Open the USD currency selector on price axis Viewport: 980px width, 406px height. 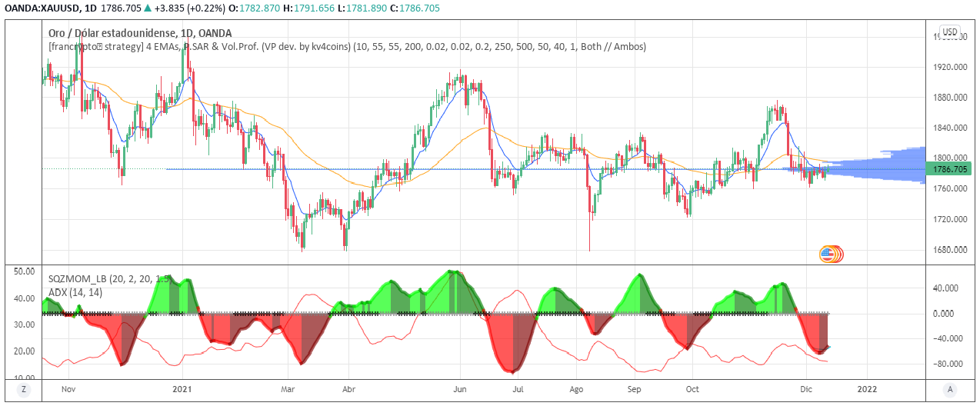950,32
